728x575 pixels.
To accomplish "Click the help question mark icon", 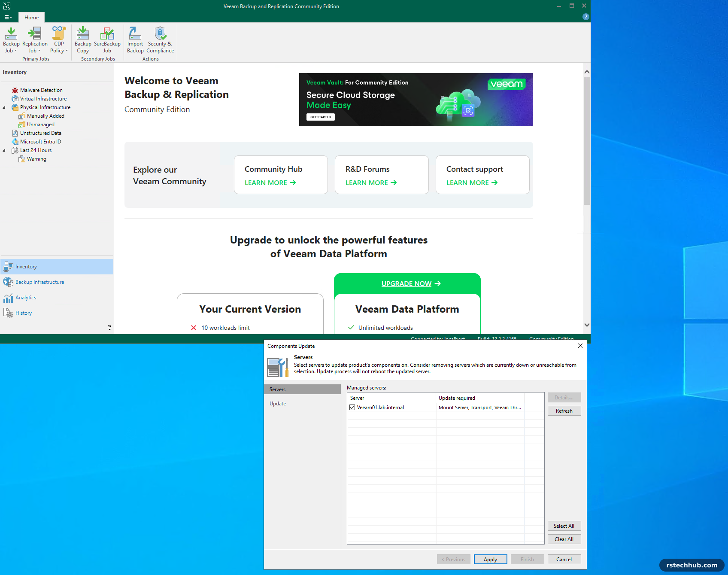I will pos(585,17).
